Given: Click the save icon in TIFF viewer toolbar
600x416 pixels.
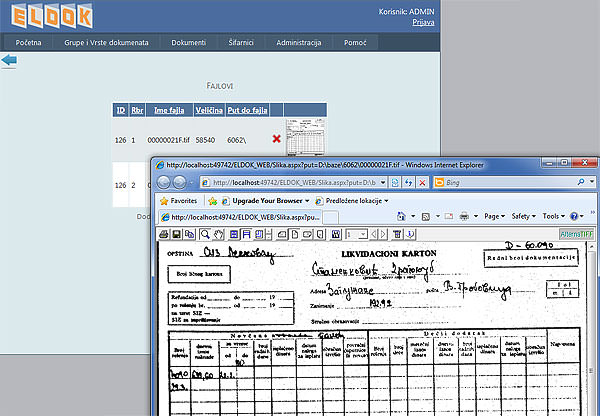Looking at the screenshot, I should 177,234.
